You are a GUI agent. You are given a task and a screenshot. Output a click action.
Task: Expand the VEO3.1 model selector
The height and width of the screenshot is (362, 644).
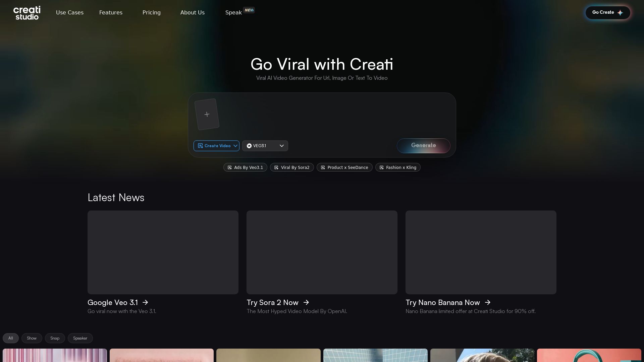(x=282, y=146)
